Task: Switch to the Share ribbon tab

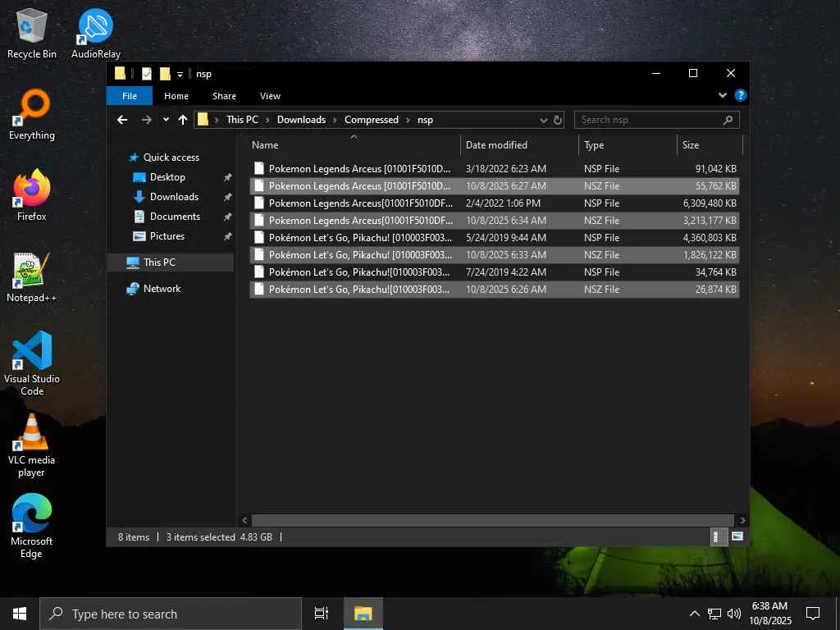Action: click(224, 96)
